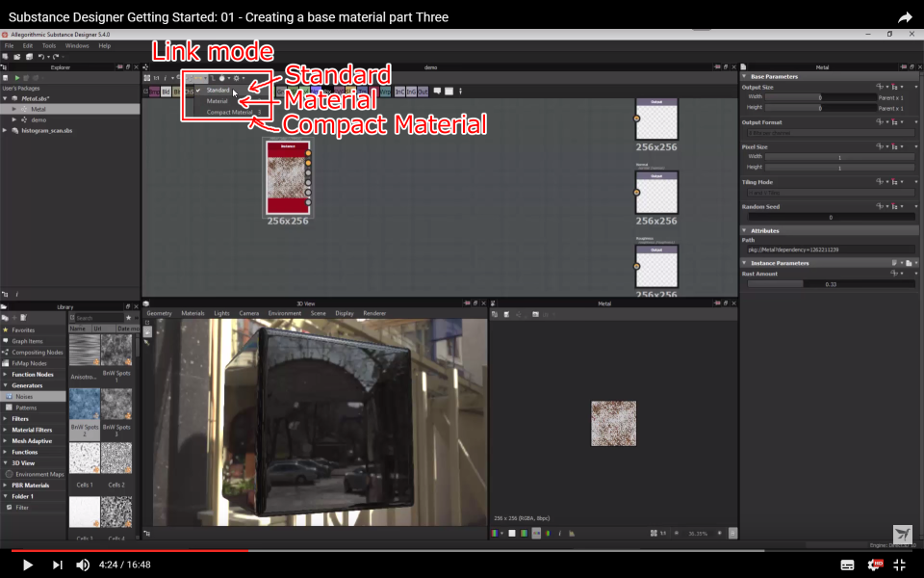Collapse the Metal.sbs package
The height and width of the screenshot is (578, 924).
(6, 98)
